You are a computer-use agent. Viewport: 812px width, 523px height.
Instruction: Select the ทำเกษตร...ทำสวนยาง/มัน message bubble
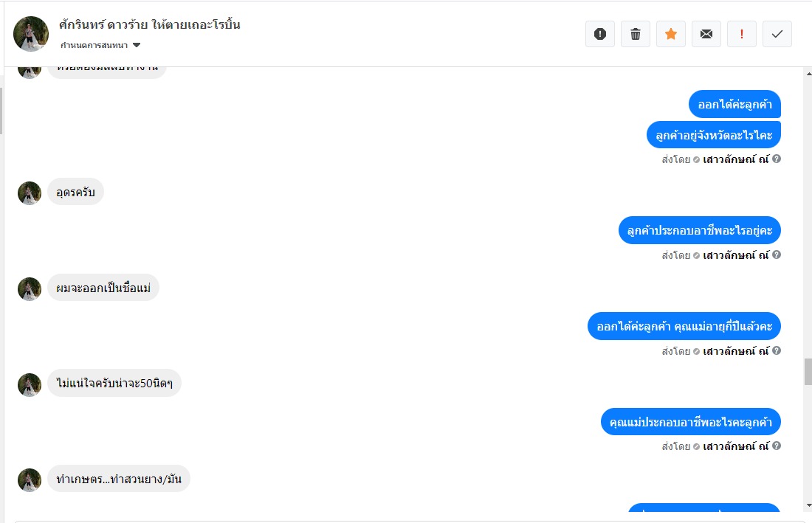pyautogui.click(x=119, y=479)
